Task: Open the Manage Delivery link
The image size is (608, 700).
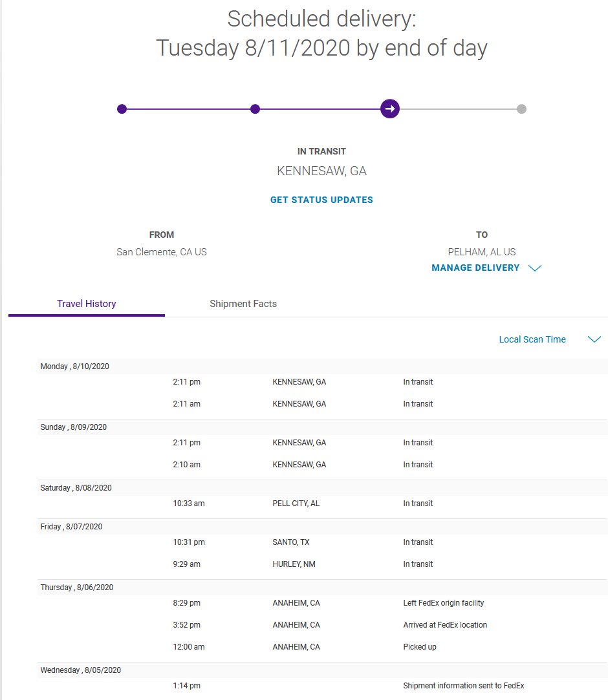Action: 475,268
